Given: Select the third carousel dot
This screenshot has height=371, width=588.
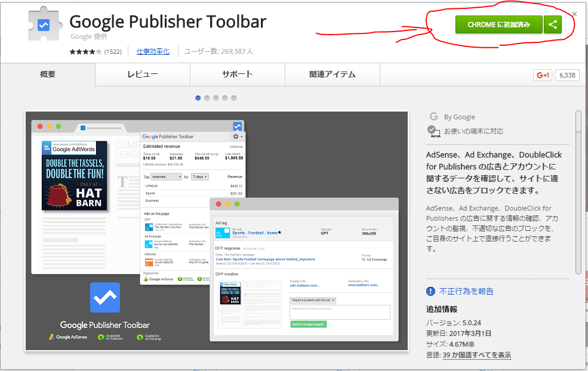Looking at the screenshot, I should click(216, 98).
